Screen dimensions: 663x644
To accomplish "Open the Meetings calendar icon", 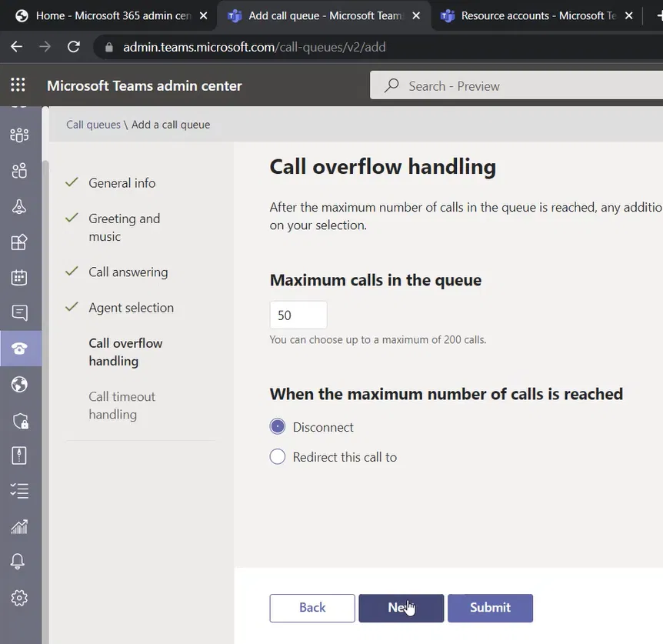I will click(19, 278).
